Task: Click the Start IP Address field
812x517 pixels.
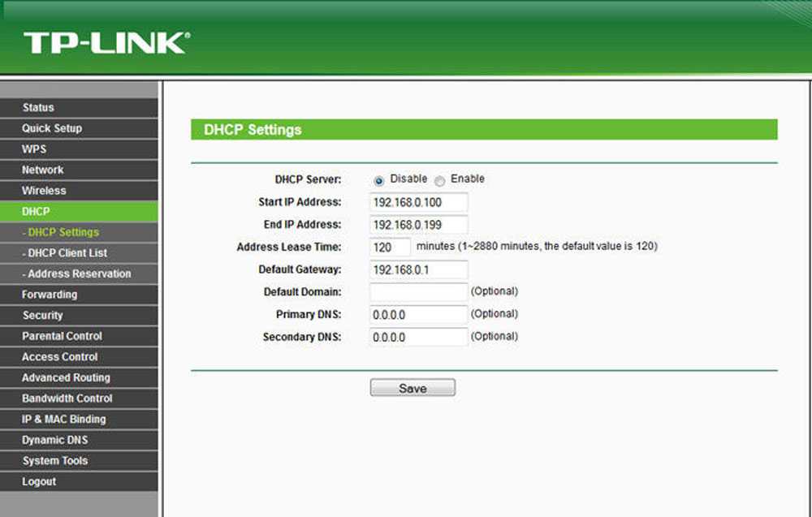Action: point(418,202)
